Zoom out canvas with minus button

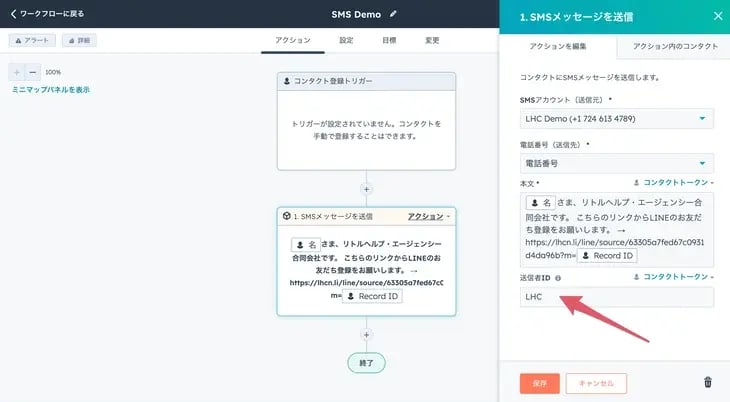[33, 72]
